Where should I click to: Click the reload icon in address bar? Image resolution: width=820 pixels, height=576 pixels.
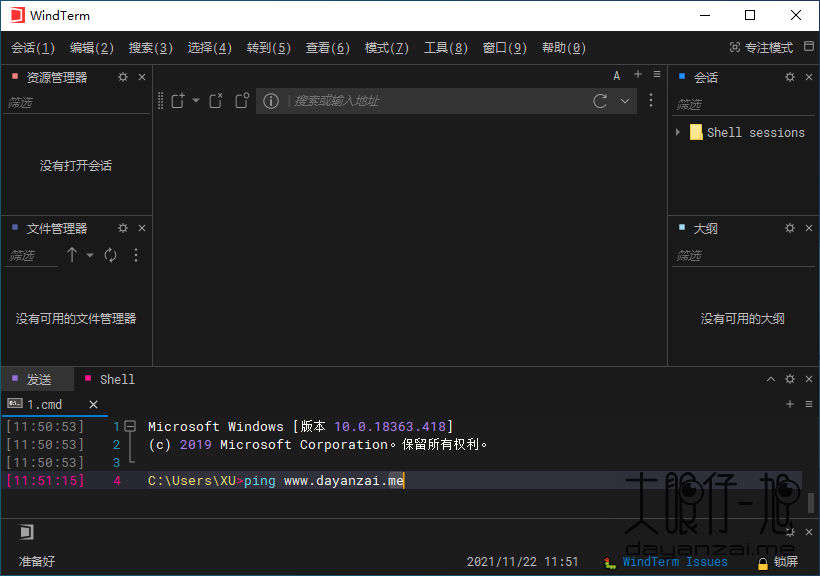click(600, 100)
